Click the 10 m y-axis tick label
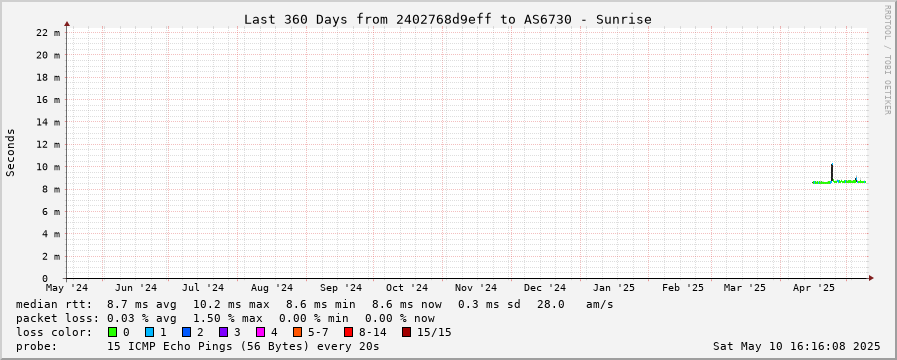Viewport: 897px width, 360px height. pyautogui.click(x=48, y=167)
